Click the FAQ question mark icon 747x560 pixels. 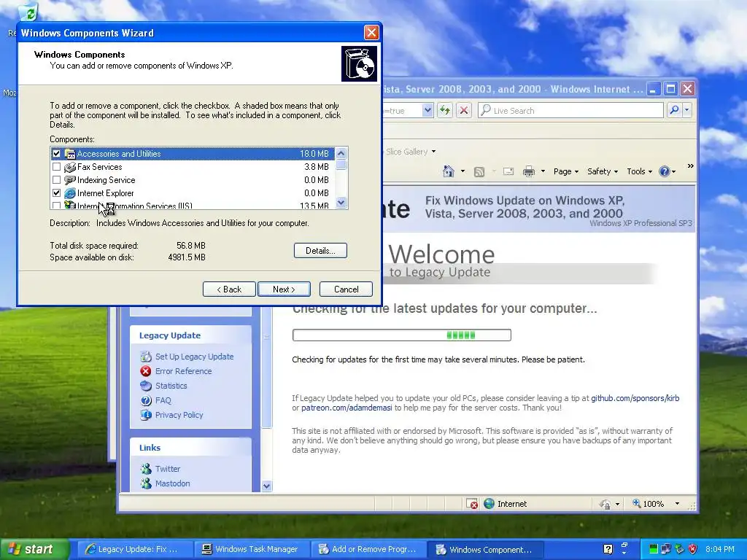point(146,400)
